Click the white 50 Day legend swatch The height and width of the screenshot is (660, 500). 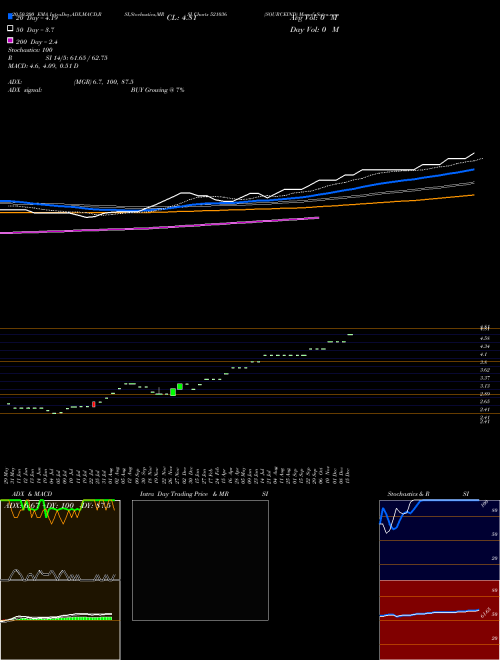10,29
